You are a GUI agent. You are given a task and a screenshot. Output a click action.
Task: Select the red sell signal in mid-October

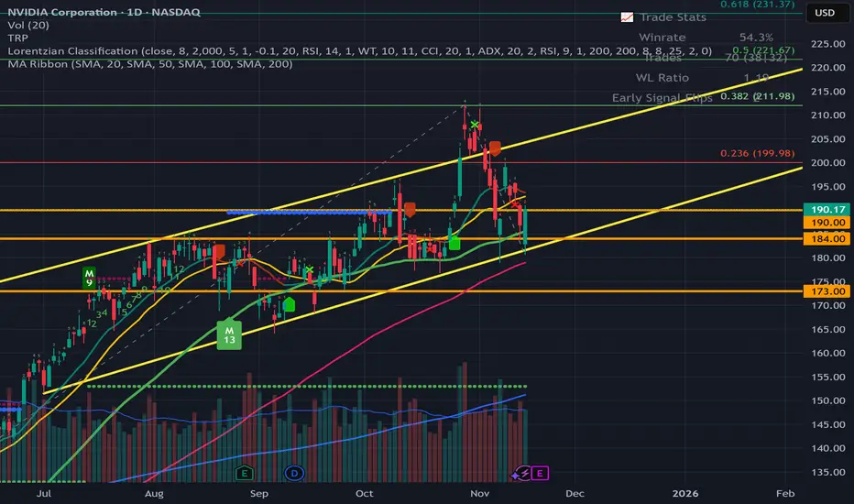coord(411,209)
